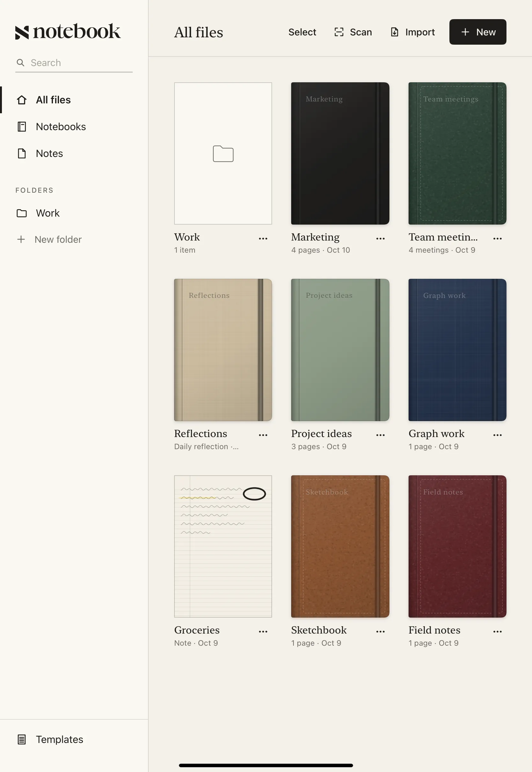Screen dimensions: 532x772
Task: Click the Groceries title text
Action: click(197, 630)
